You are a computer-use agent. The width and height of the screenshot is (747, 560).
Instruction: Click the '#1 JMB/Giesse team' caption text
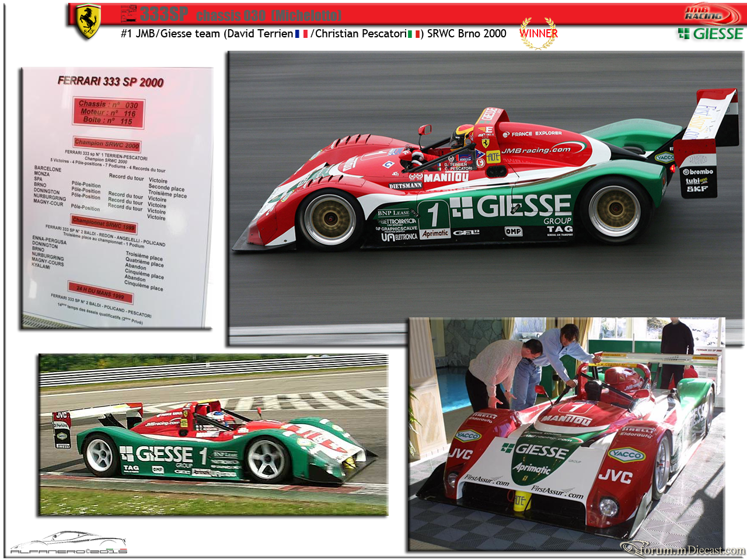(170, 34)
